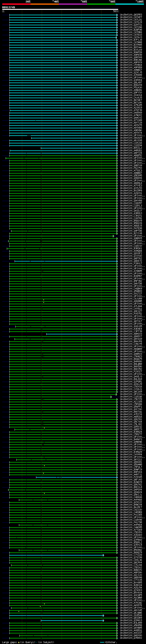Click the red 20% identity color segment

point(16,4)
